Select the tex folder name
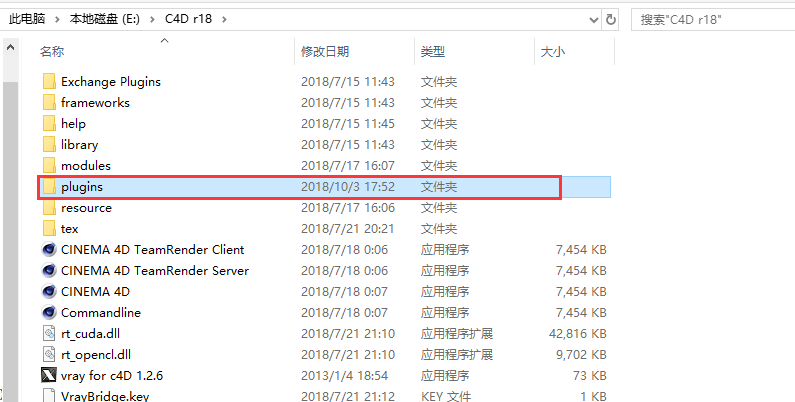This screenshot has height=402, width=795. (69, 229)
